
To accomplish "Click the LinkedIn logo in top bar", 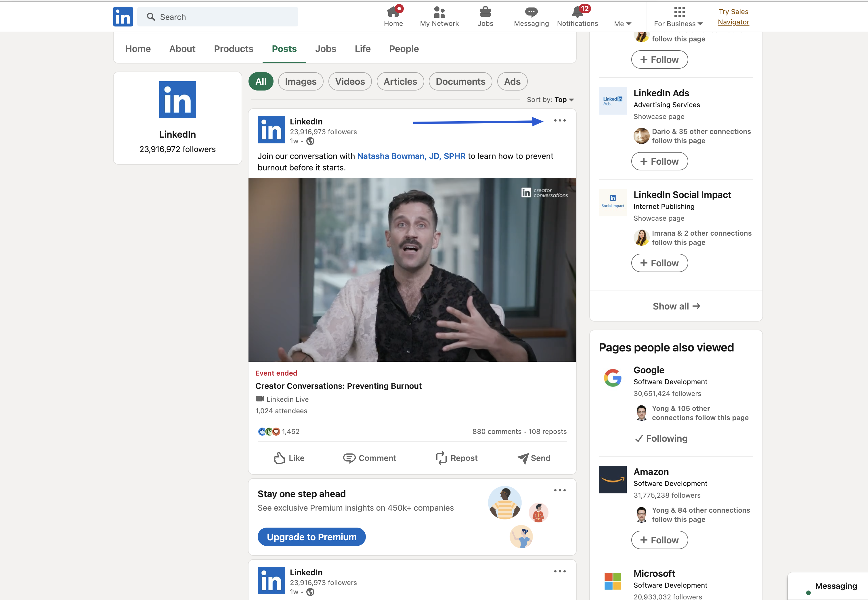I will [x=123, y=17].
